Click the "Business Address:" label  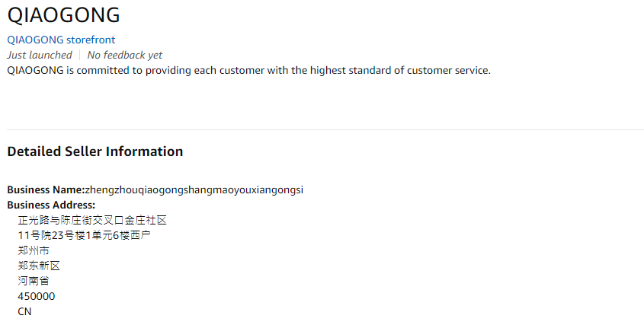51,205
